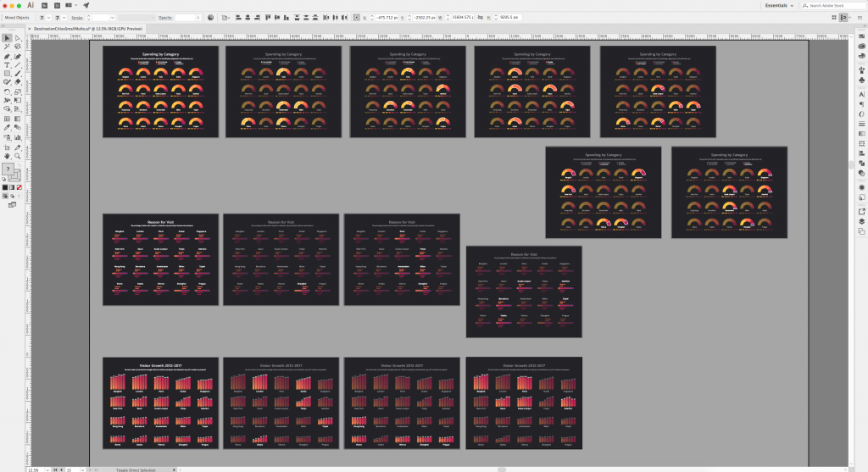
Task: Select the Type tool
Action: pyautogui.click(x=7, y=65)
